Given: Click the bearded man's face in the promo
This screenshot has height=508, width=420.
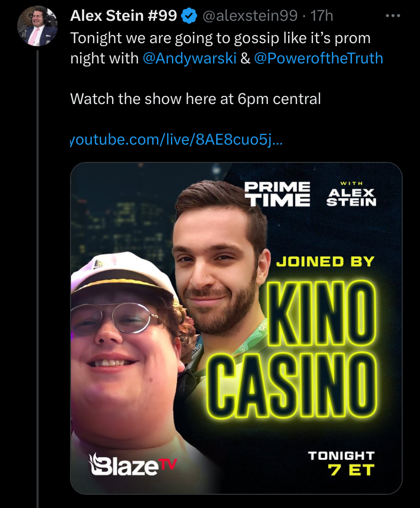Looking at the screenshot, I should point(217,272).
